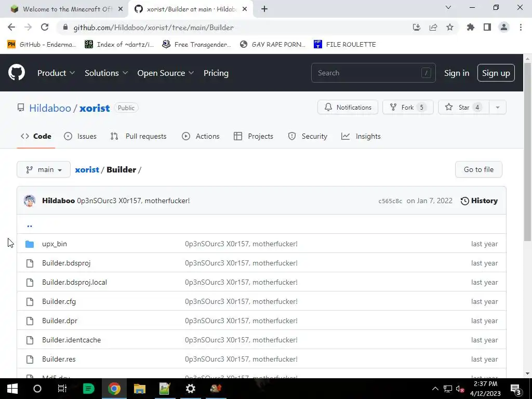Open the Security tab
The width and height of the screenshot is (532, 399).
pyautogui.click(x=308, y=136)
